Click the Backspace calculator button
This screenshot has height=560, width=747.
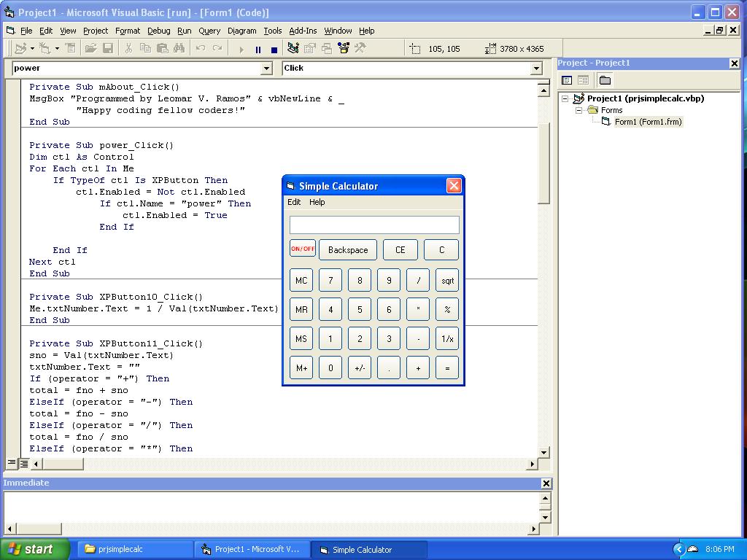[x=348, y=250]
